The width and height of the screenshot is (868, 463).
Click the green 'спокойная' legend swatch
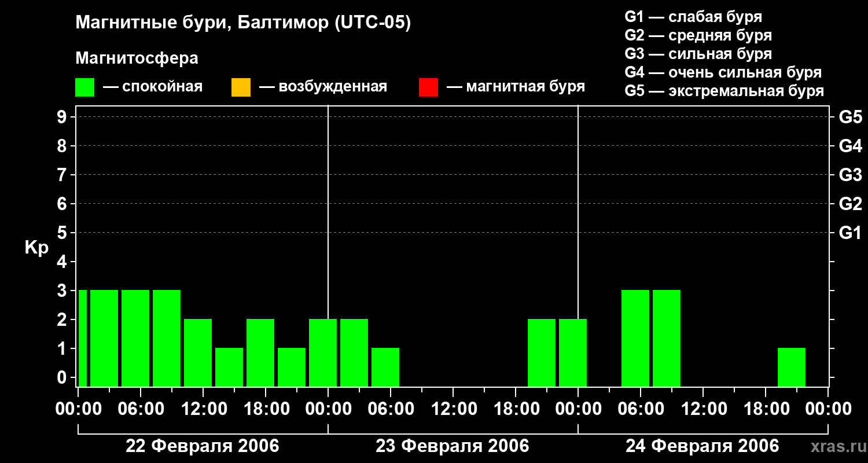click(85, 87)
